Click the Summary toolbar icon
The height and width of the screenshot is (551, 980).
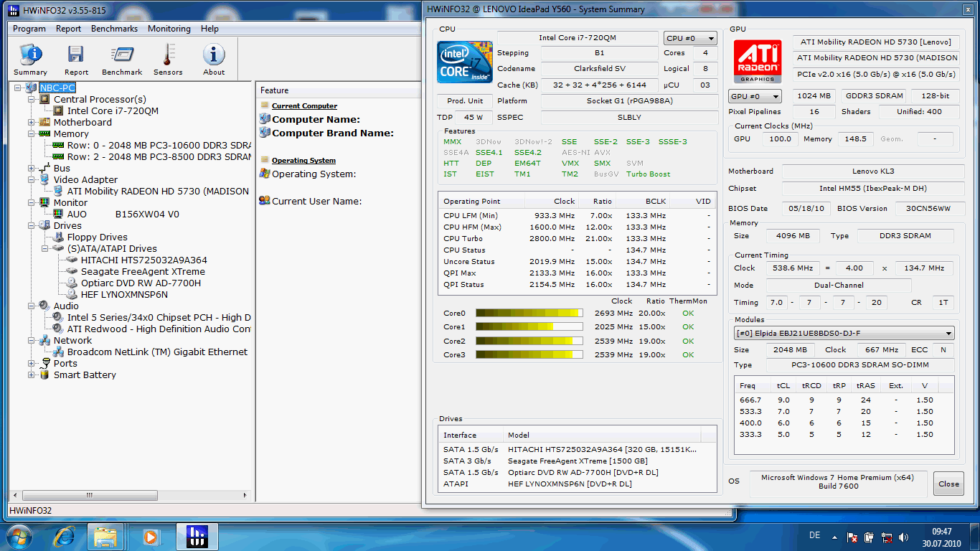30,59
